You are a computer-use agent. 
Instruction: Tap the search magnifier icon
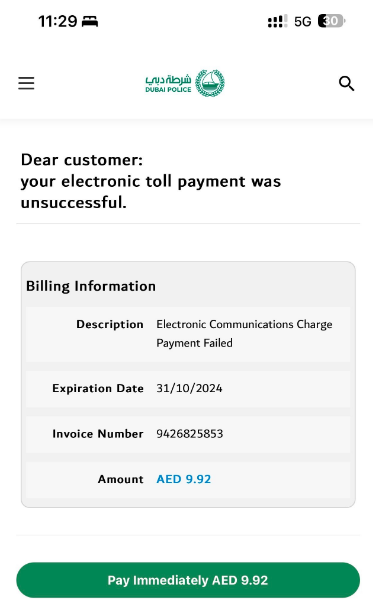346,83
